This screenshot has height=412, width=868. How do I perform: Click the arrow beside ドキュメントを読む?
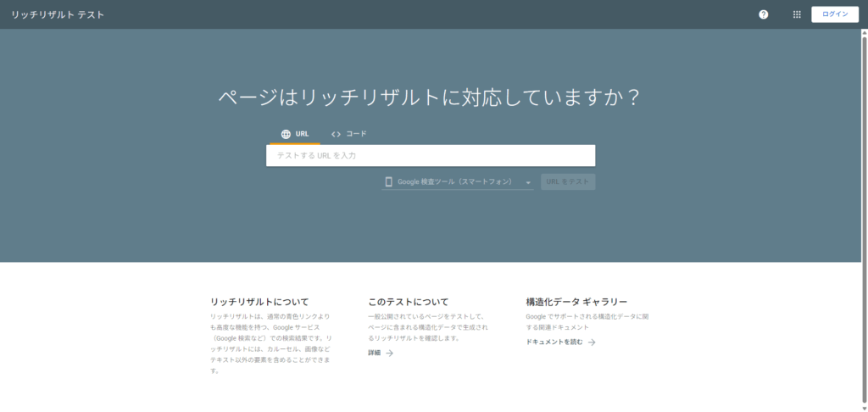592,342
